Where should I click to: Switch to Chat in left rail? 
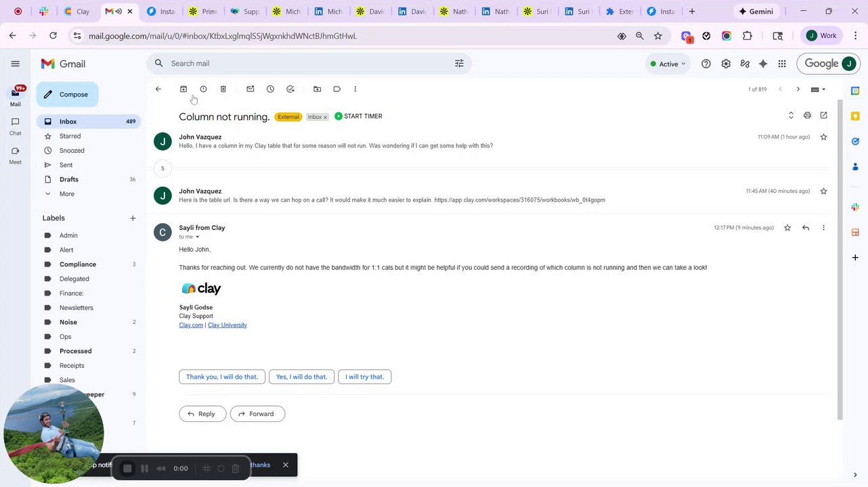[15, 126]
